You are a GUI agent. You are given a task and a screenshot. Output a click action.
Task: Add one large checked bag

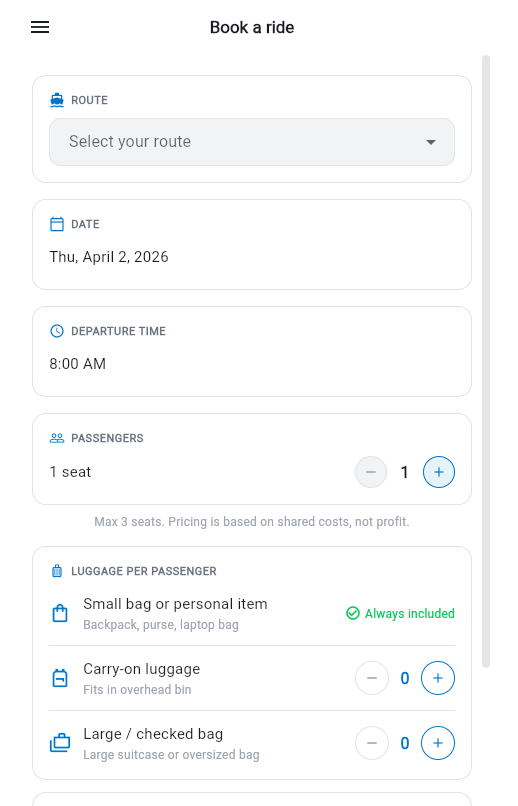tap(438, 743)
